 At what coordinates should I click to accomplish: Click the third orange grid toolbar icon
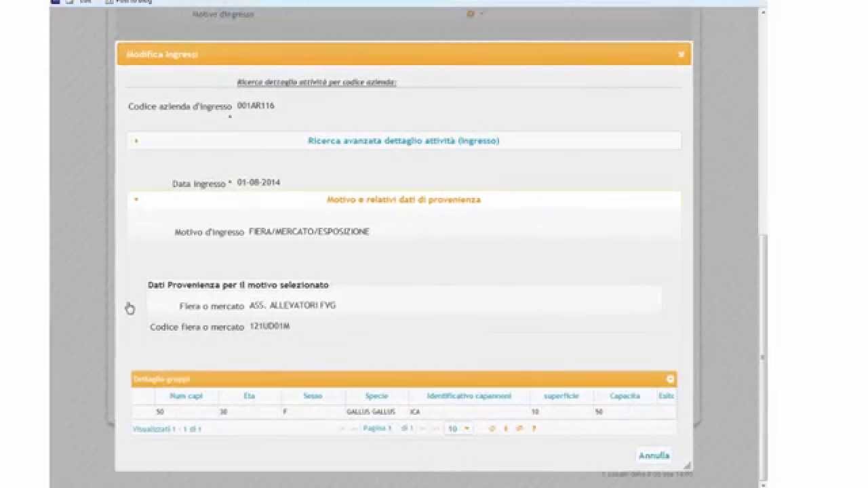(x=519, y=428)
